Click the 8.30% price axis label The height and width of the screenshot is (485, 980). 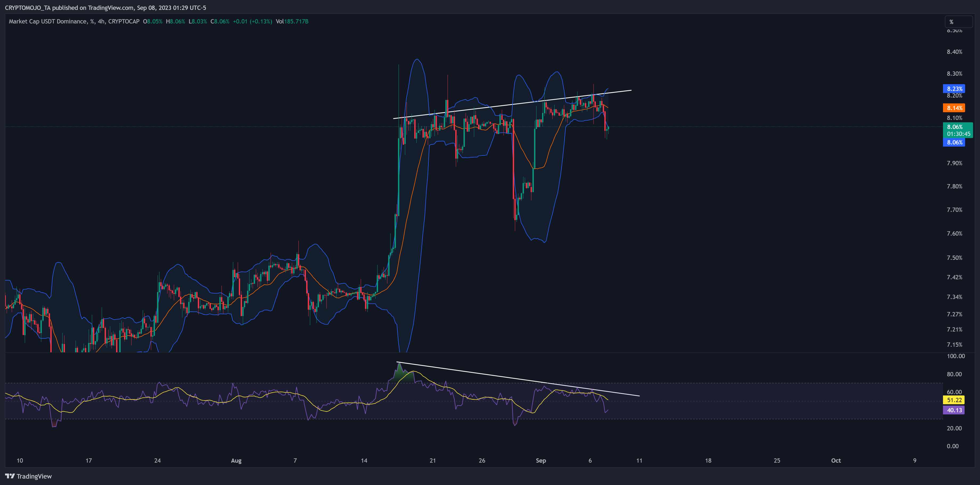pos(954,74)
